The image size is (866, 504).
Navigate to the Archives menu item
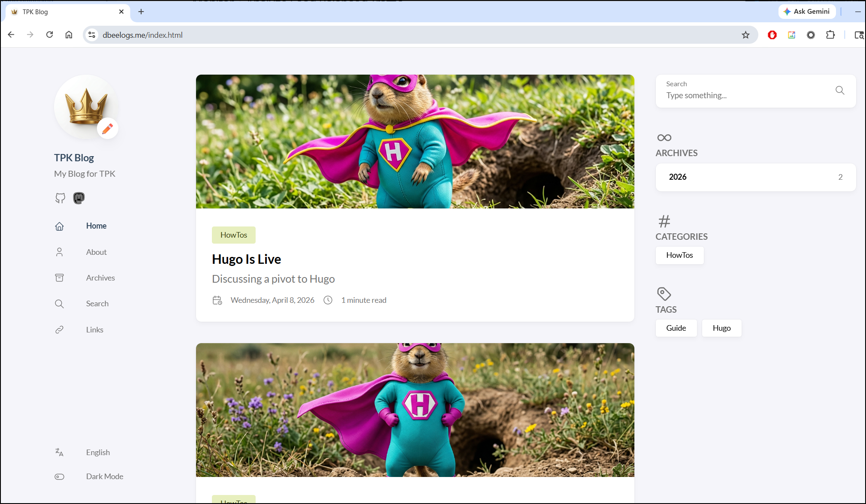100,278
